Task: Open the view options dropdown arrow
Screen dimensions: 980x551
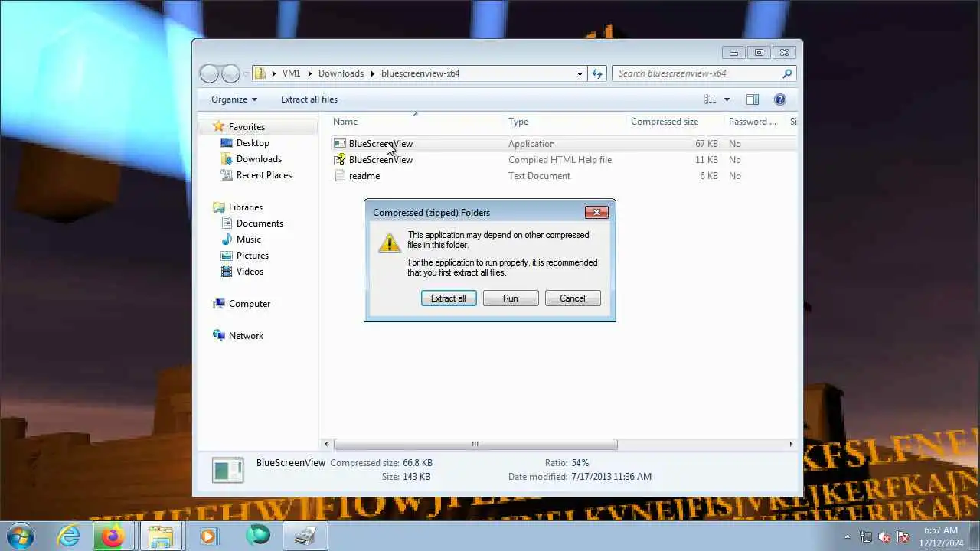Action: pos(727,99)
